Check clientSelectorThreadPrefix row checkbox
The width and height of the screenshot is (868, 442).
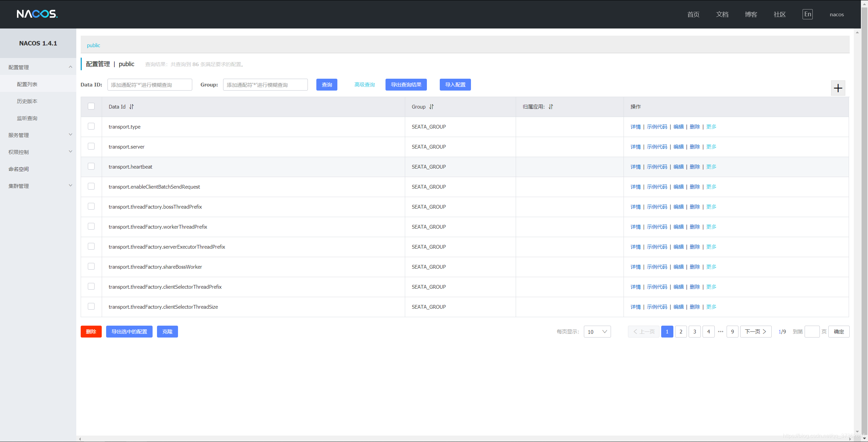pyautogui.click(x=91, y=286)
